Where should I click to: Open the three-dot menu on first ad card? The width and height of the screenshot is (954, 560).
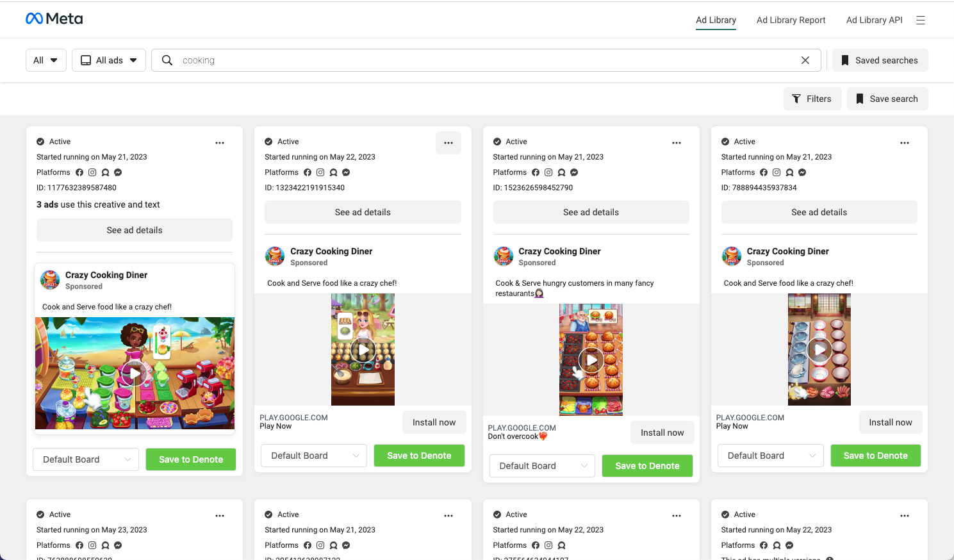click(x=220, y=142)
